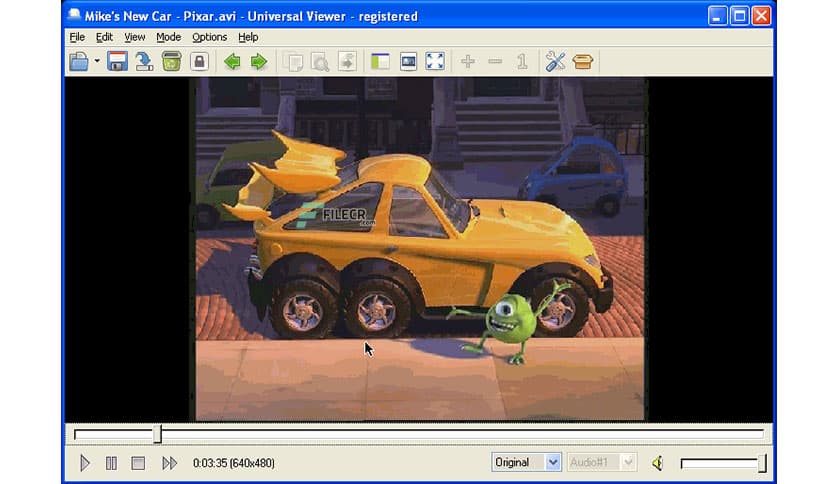836x484 pixels.
Task: Open the Mode menu
Action: (x=168, y=37)
